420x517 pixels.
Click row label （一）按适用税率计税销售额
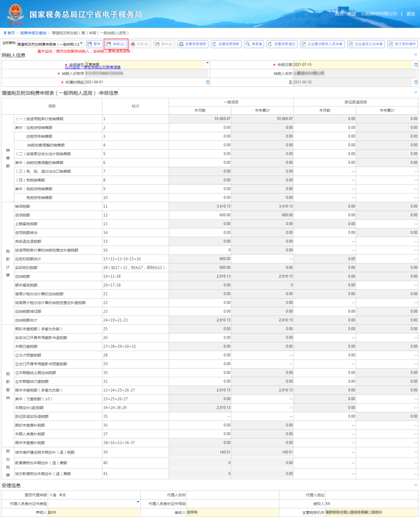(39, 119)
